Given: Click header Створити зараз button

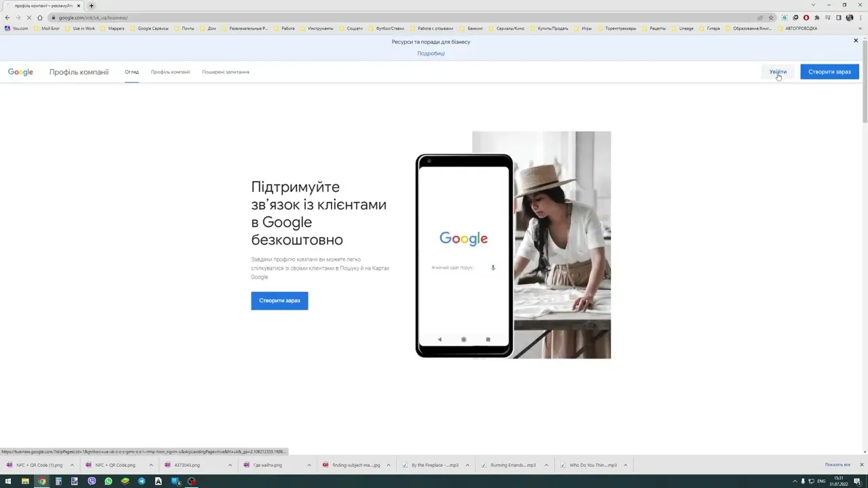Looking at the screenshot, I should coord(829,72).
